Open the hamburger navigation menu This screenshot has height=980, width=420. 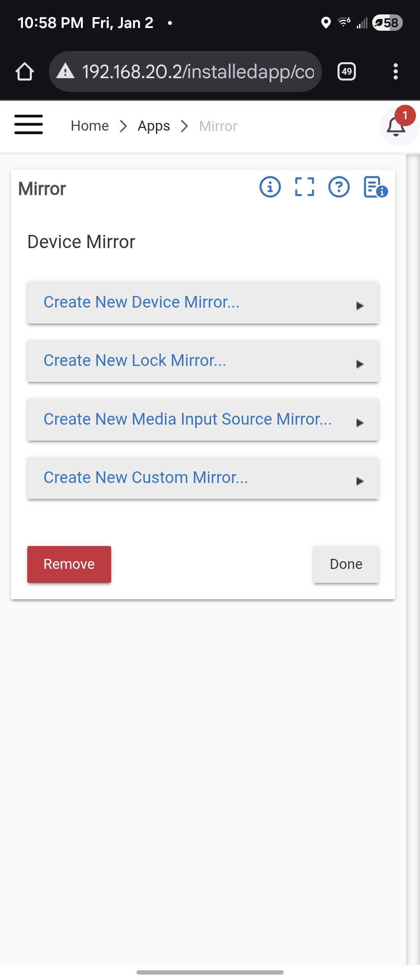(28, 125)
